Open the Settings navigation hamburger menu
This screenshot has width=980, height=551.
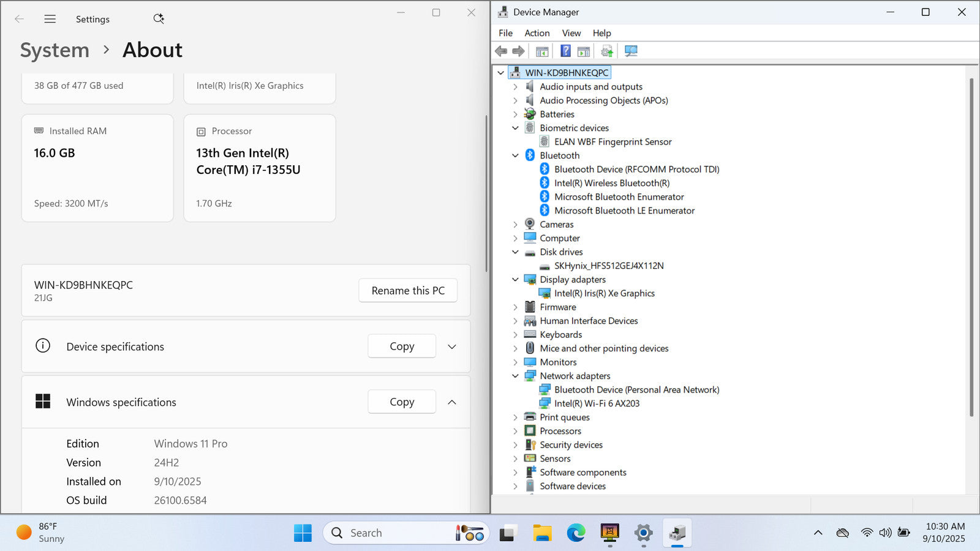[x=50, y=19]
